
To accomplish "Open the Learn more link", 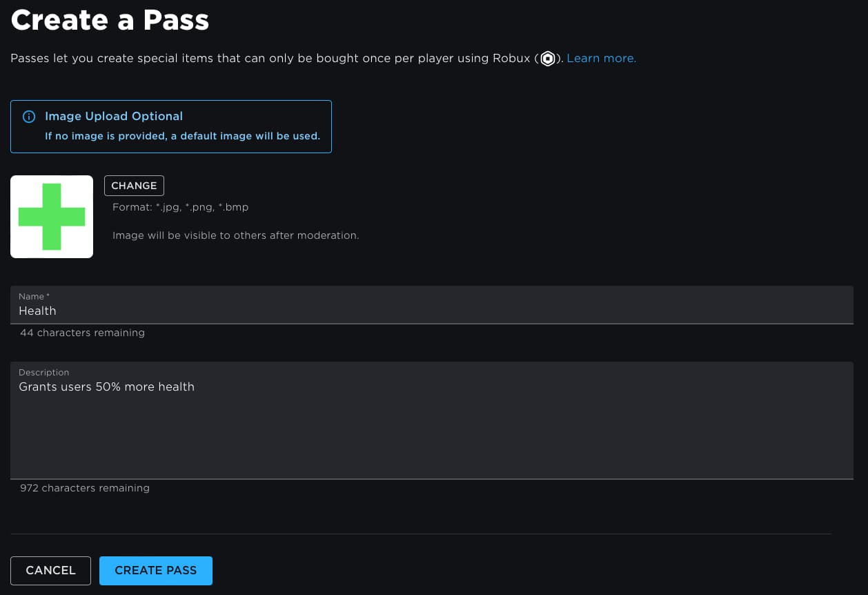I will click(601, 59).
